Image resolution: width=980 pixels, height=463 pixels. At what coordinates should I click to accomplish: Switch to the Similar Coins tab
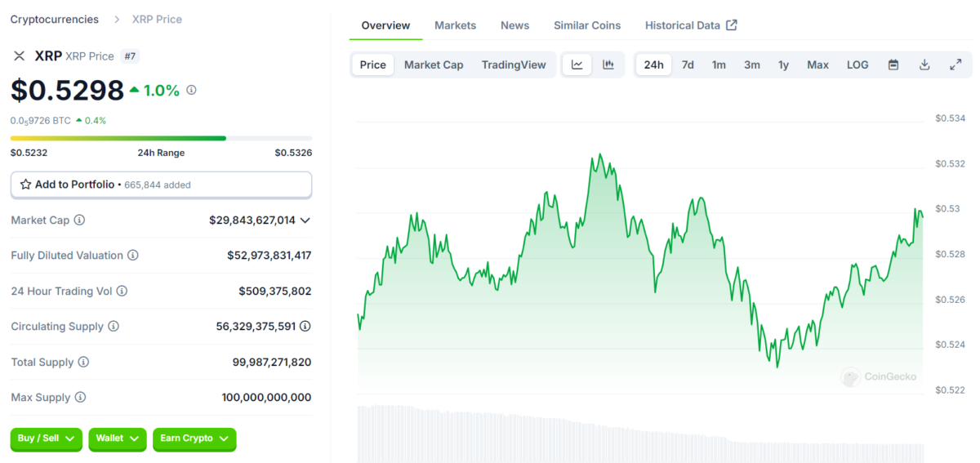[x=587, y=25]
